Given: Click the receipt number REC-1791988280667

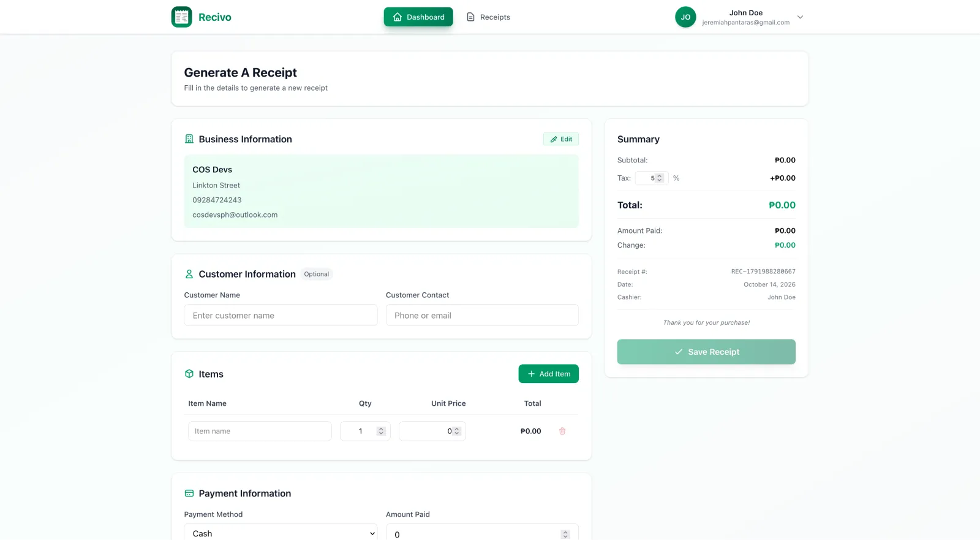Looking at the screenshot, I should (x=763, y=272).
